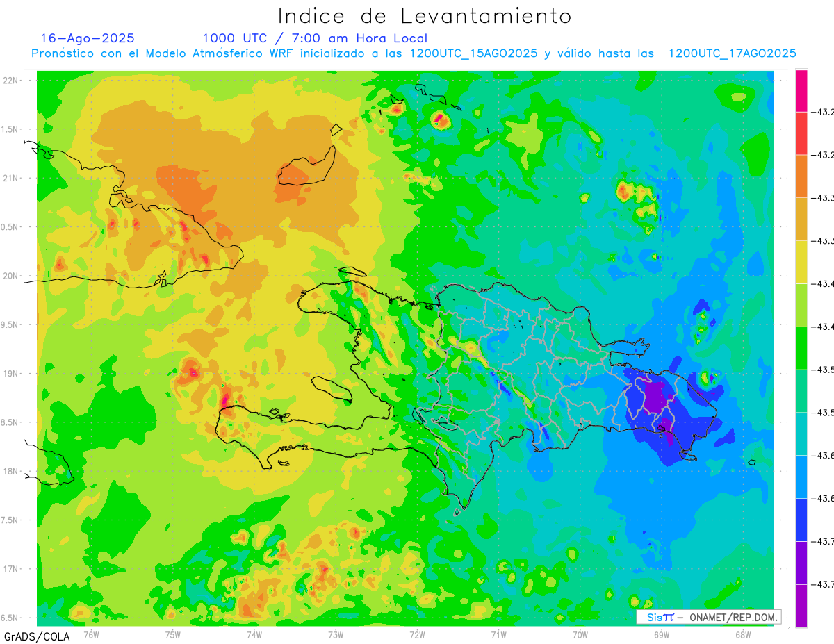Screen dimensions: 834x644
Task: Click the dark blue swatch in the color scale
Action: point(801,520)
